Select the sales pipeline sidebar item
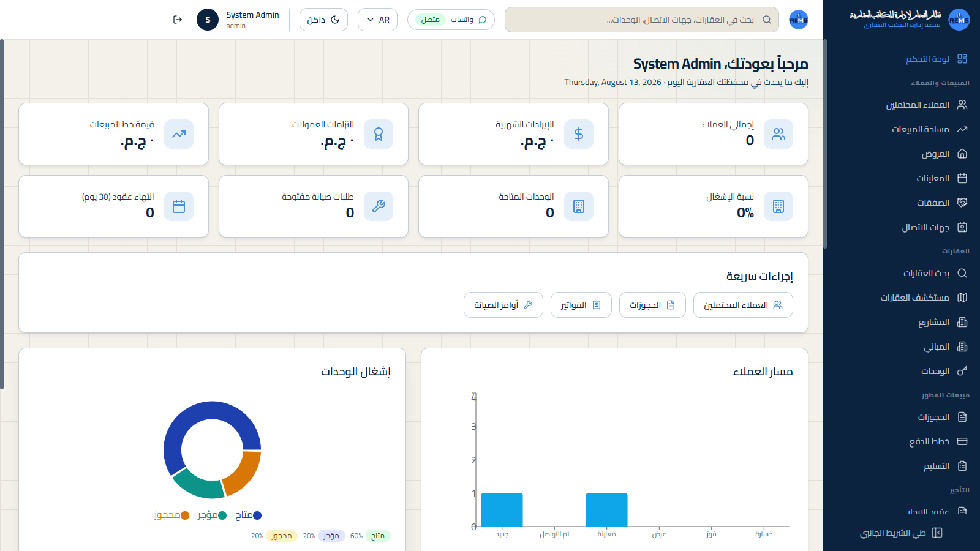Image resolution: width=980 pixels, height=551 pixels. (929, 129)
